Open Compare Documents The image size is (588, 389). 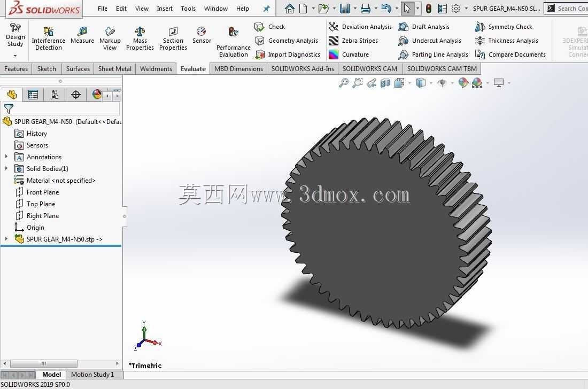point(510,55)
